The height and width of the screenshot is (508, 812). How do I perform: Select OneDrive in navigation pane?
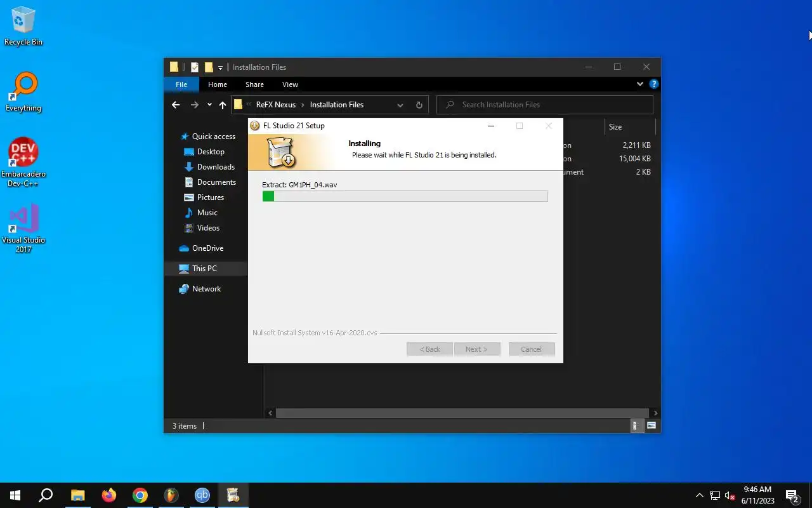click(x=207, y=248)
